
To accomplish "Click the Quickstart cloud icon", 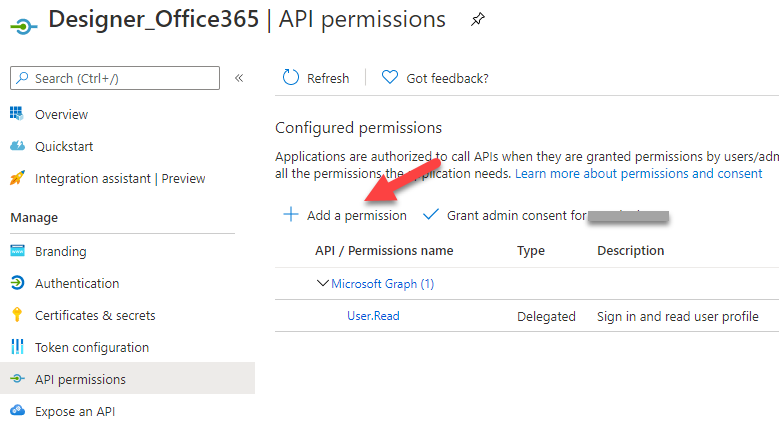I will tap(17, 146).
